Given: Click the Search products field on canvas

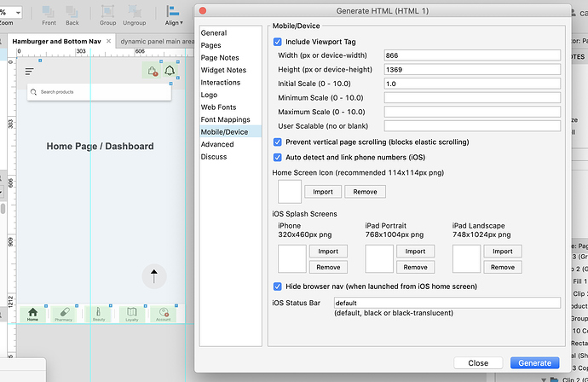Looking at the screenshot, I should click(100, 92).
